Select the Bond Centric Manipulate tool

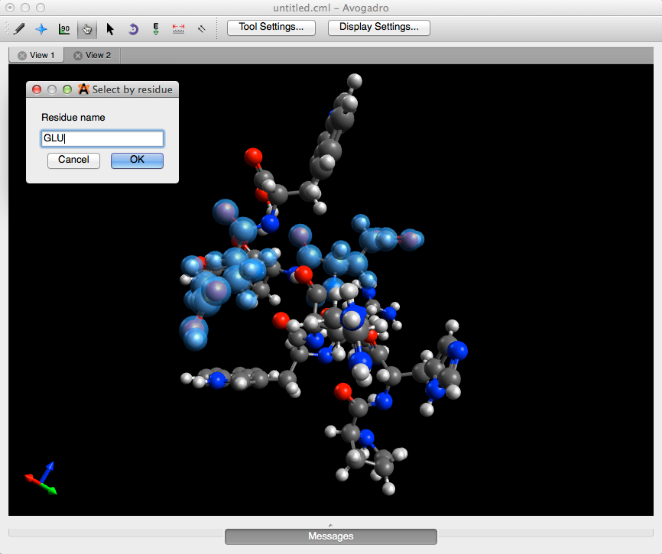[64, 29]
